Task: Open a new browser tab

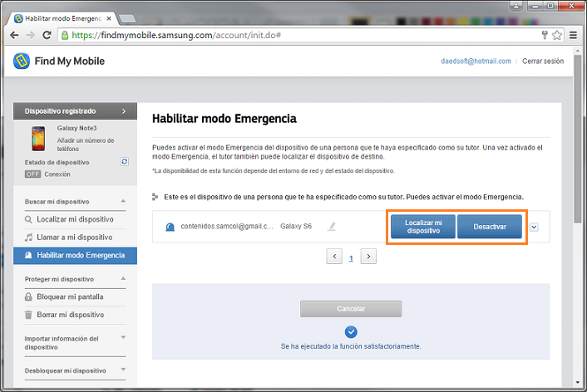Action: pyautogui.click(x=127, y=18)
